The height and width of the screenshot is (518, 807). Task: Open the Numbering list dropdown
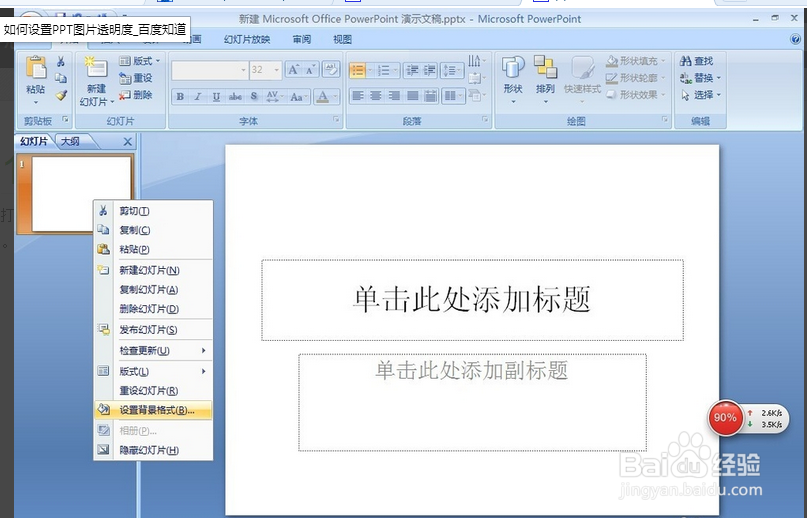point(395,70)
